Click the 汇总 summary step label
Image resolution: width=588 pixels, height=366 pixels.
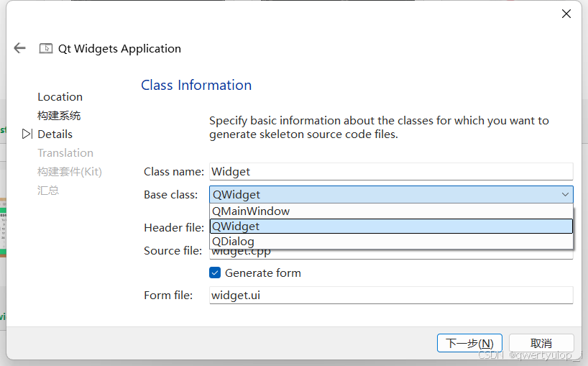pyautogui.click(x=48, y=190)
